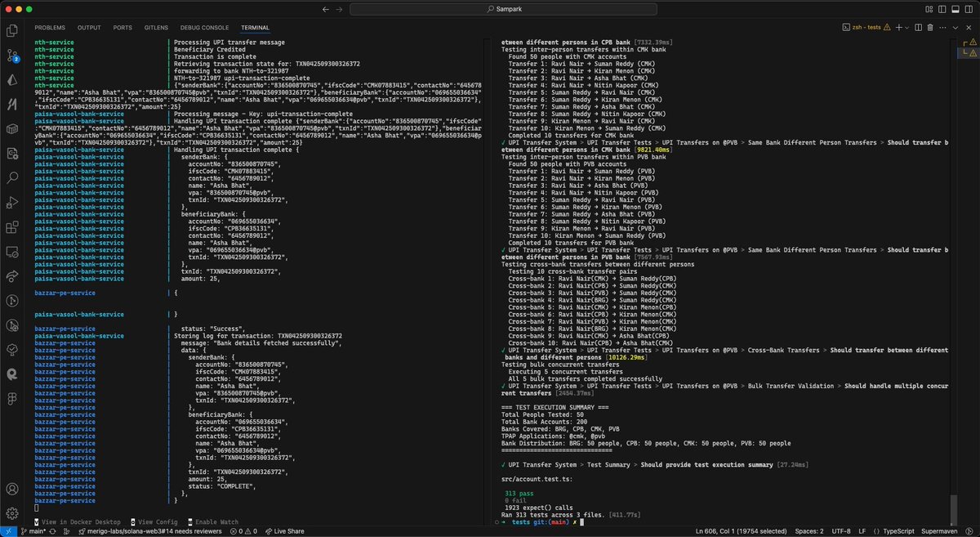The height and width of the screenshot is (537, 980).
Task: Switch to the PROBLEMS tab
Action: [x=51, y=27]
